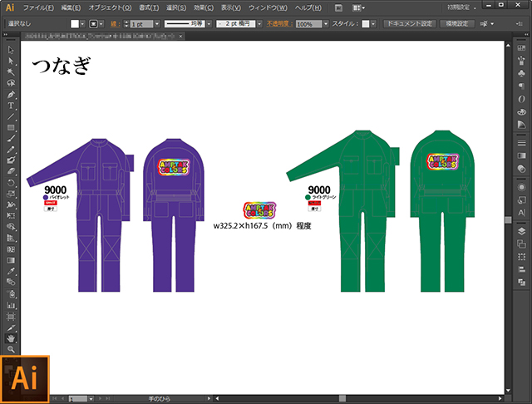Select the Artboard tool
This screenshot has width=532, height=404.
click(11, 317)
